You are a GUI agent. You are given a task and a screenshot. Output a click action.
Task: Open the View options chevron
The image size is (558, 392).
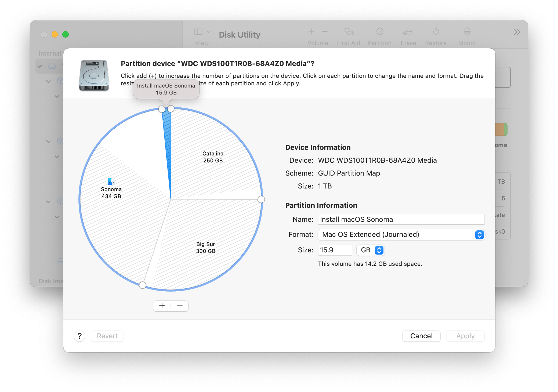click(208, 32)
